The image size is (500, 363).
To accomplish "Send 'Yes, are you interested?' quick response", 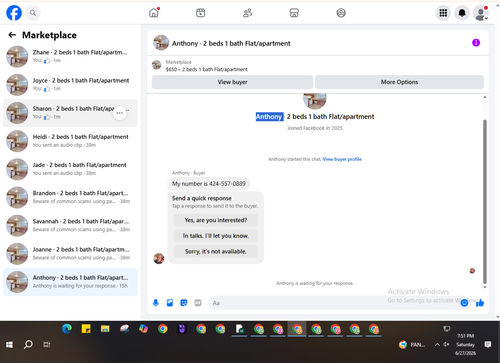I will click(216, 220).
